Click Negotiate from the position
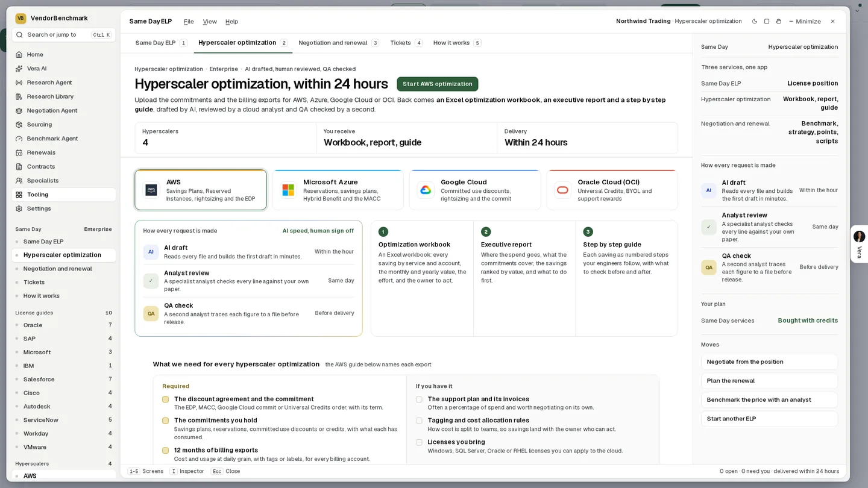 pyautogui.click(x=769, y=362)
